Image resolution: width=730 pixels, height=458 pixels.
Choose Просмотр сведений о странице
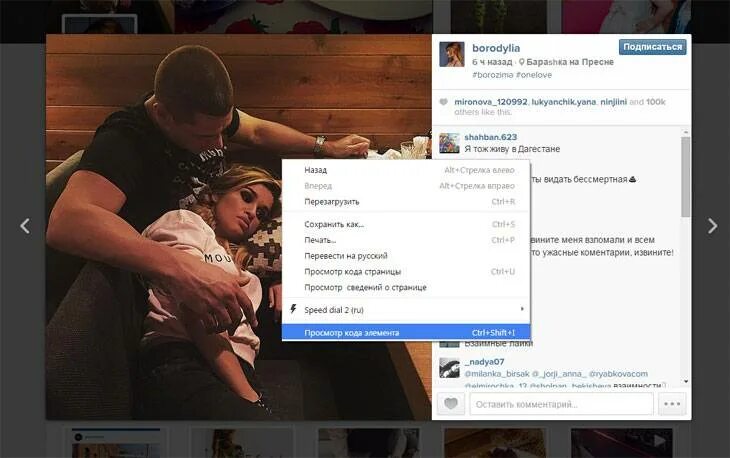pyautogui.click(x=406, y=288)
